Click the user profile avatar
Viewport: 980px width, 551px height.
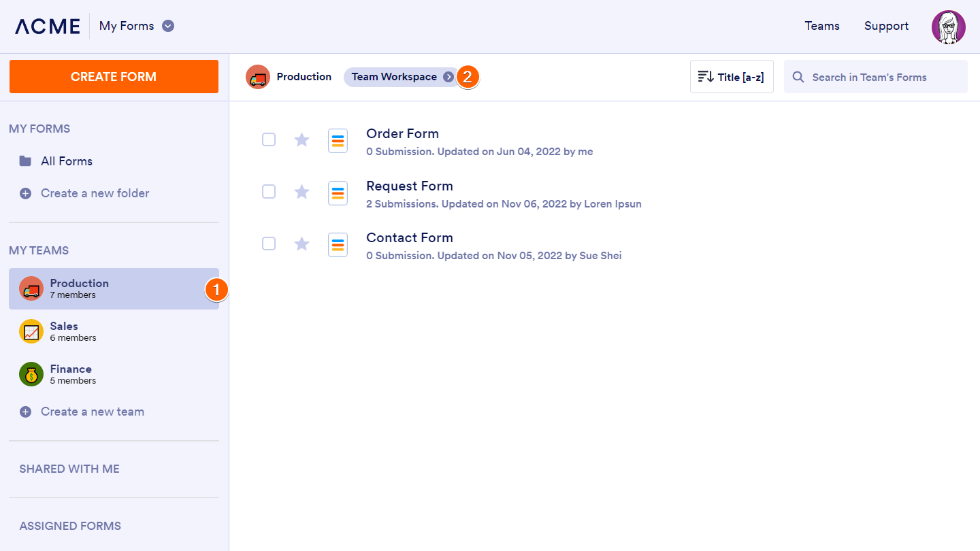click(x=948, y=27)
